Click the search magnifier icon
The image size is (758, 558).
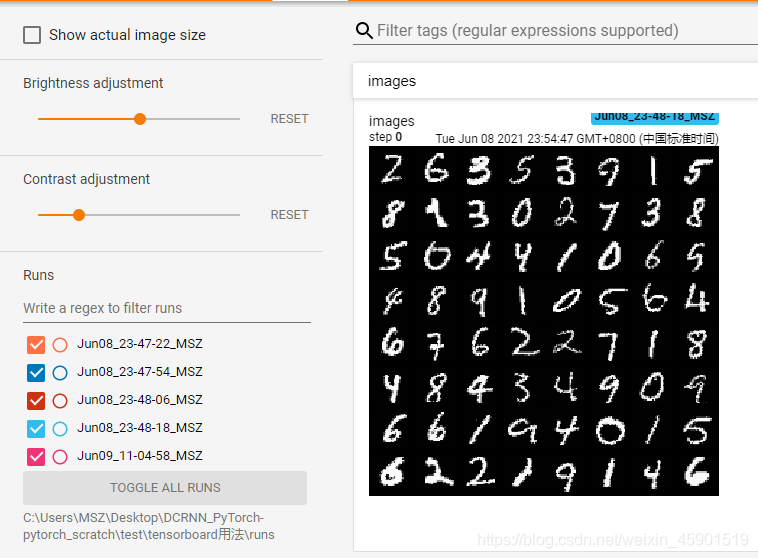(364, 31)
